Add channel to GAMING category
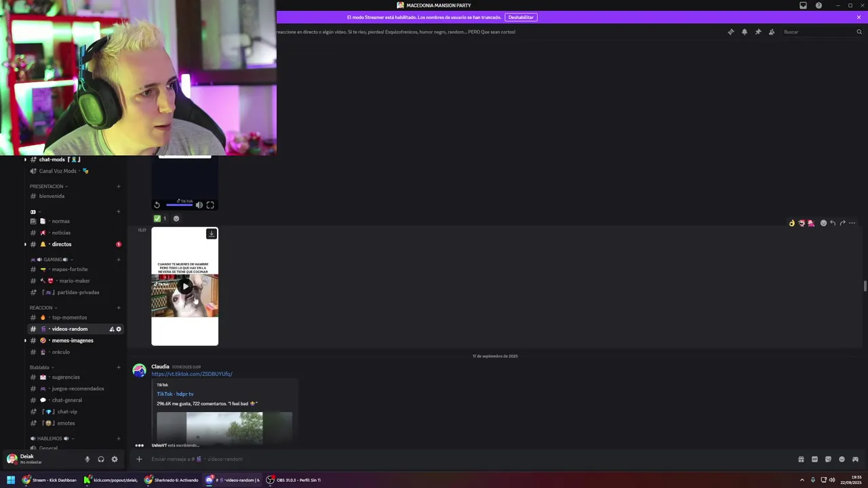This screenshot has height=488, width=868. (x=119, y=260)
